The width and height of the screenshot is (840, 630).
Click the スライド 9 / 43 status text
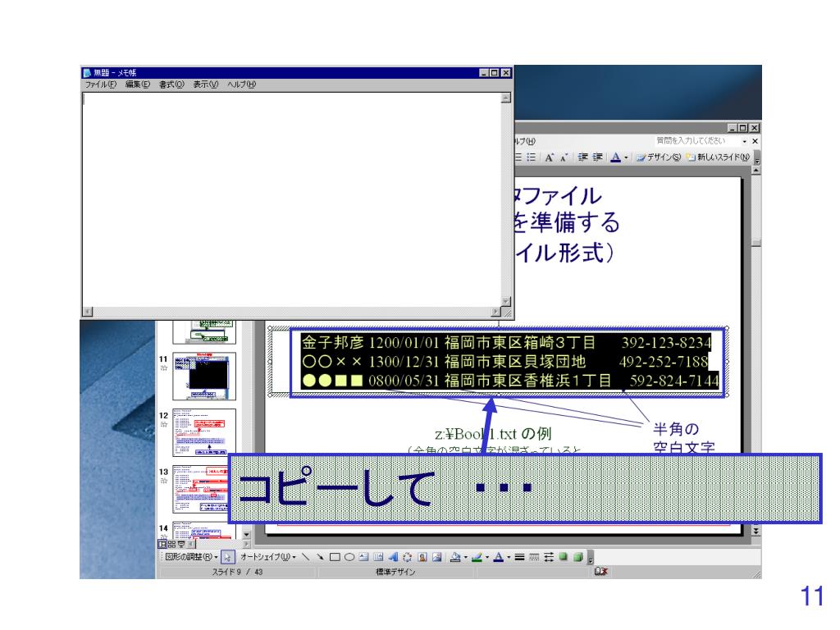(237, 572)
